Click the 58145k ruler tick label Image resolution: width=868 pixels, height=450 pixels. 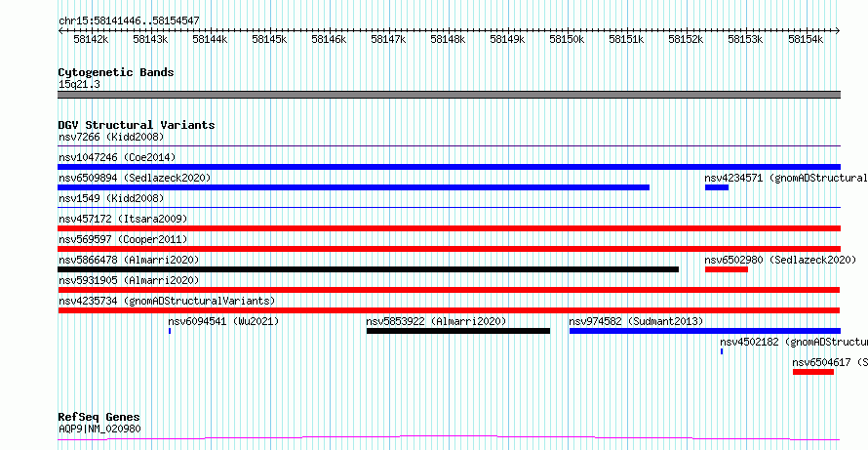point(269,40)
